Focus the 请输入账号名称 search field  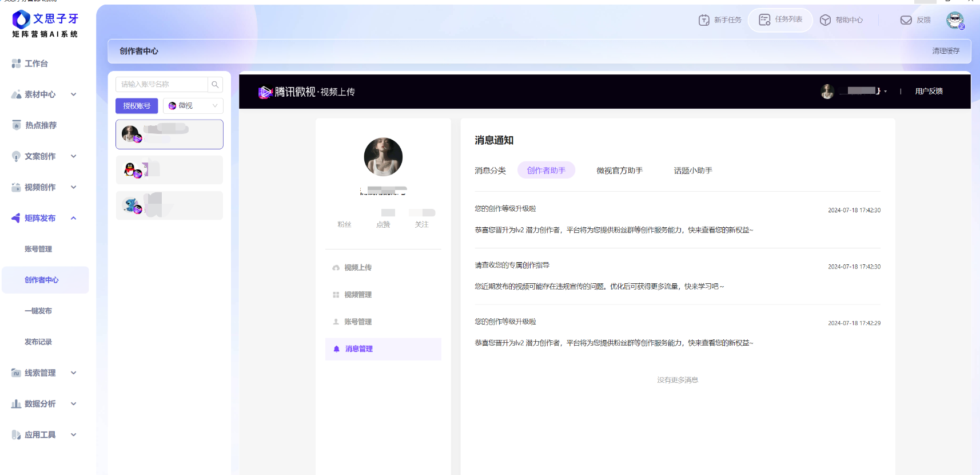(x=162, y=84)
